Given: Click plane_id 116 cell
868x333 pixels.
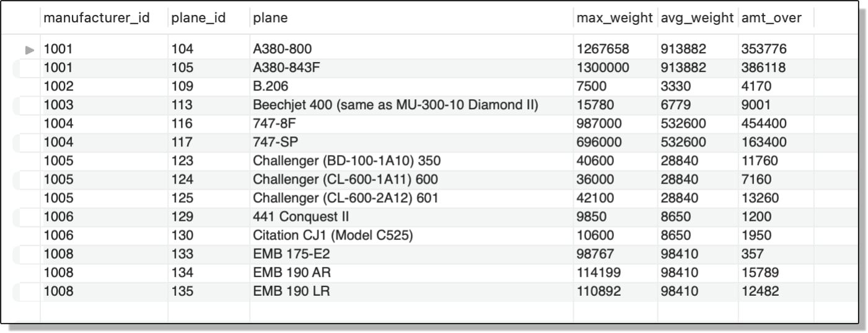Looking at the screenshot, I should [x=209, y=123].
